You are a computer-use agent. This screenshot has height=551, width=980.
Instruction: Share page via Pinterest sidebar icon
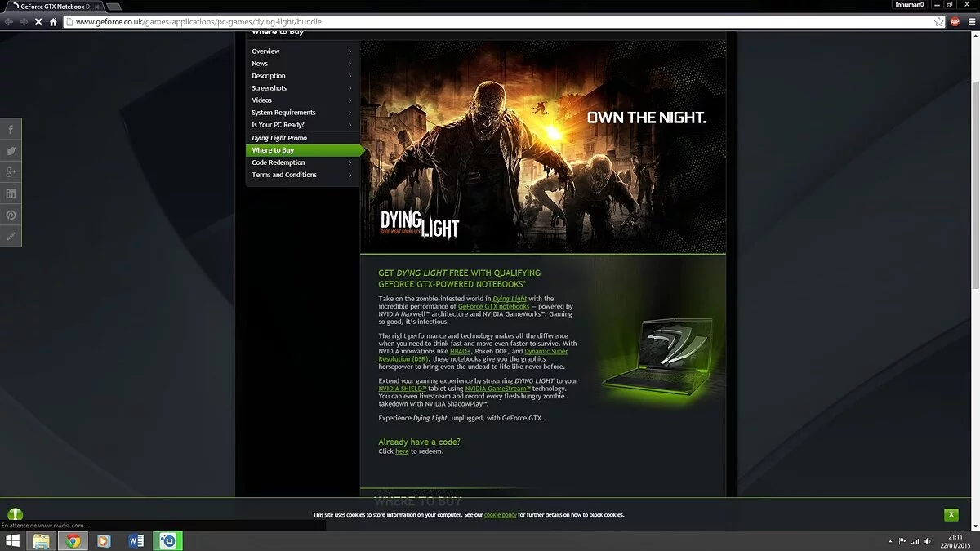click(11, 215)
